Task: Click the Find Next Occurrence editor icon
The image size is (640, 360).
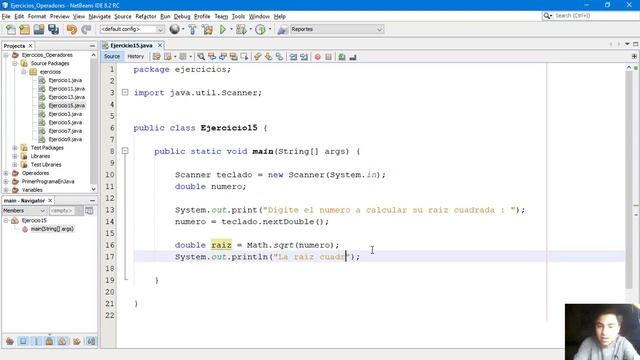Action: [x=223, y=57]
